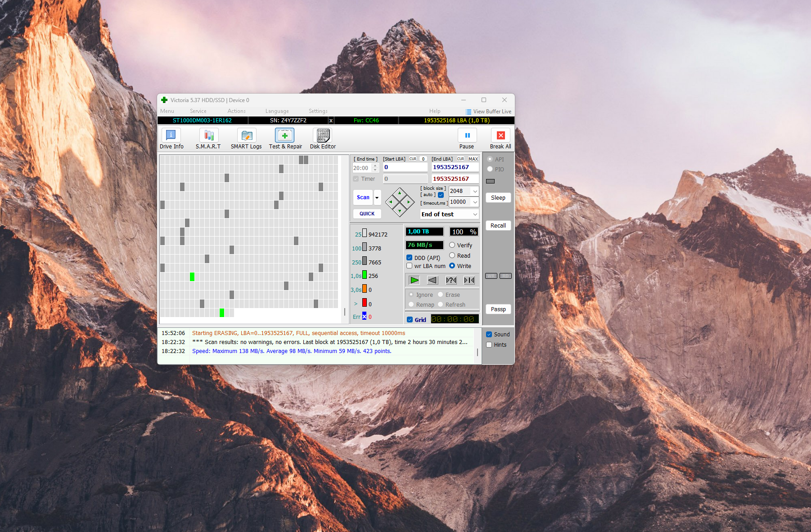
Task: Open the Disk Editor tool
Action: (x=323, y=139)
